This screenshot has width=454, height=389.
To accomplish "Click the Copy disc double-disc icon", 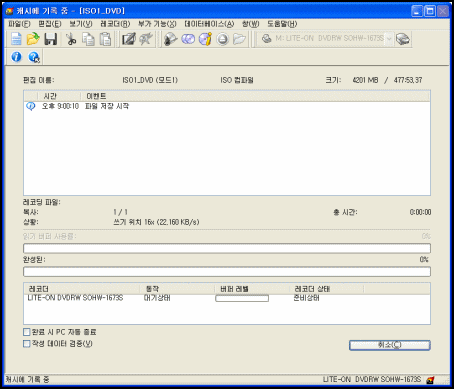I will (188, 39).
